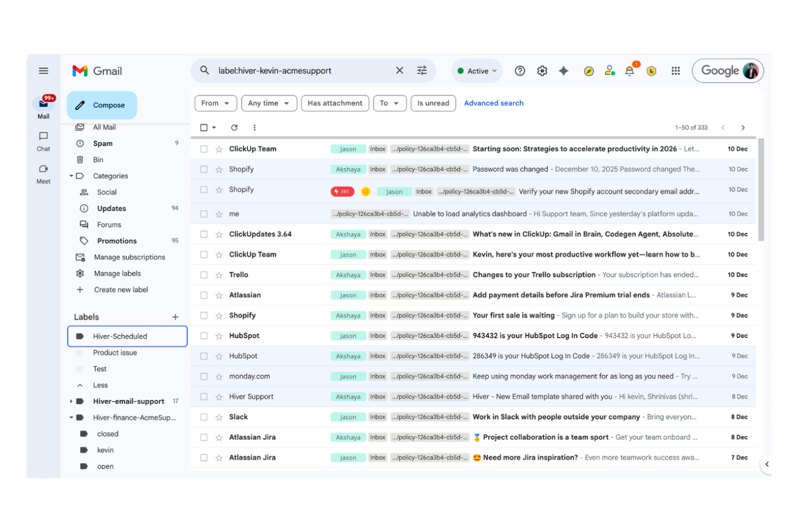
Task: Open the From filter dropdown
Action: coord(215,103)
